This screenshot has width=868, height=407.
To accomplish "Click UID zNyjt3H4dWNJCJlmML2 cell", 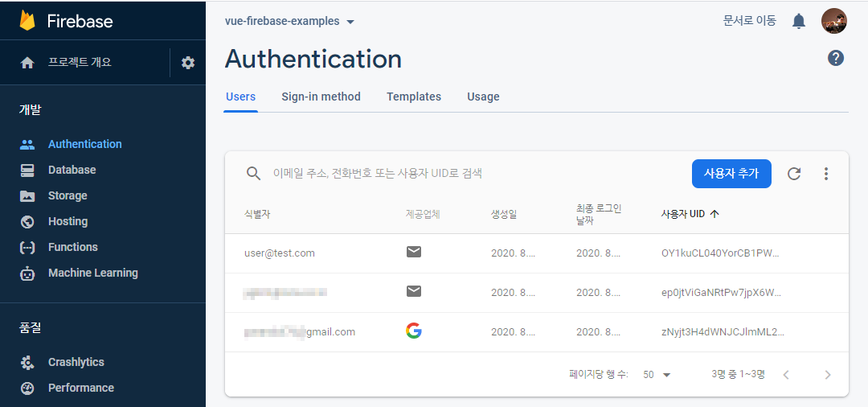I will pos(723,332).
